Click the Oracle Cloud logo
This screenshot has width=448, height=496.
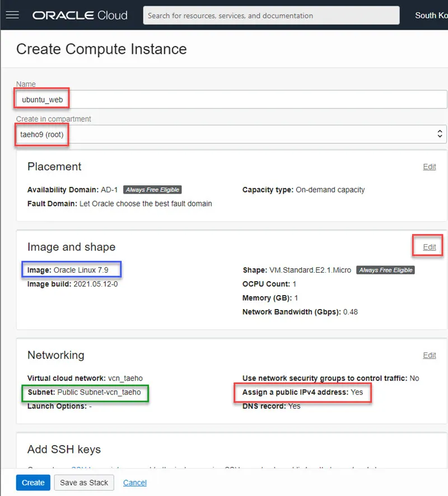click(80, 15)
